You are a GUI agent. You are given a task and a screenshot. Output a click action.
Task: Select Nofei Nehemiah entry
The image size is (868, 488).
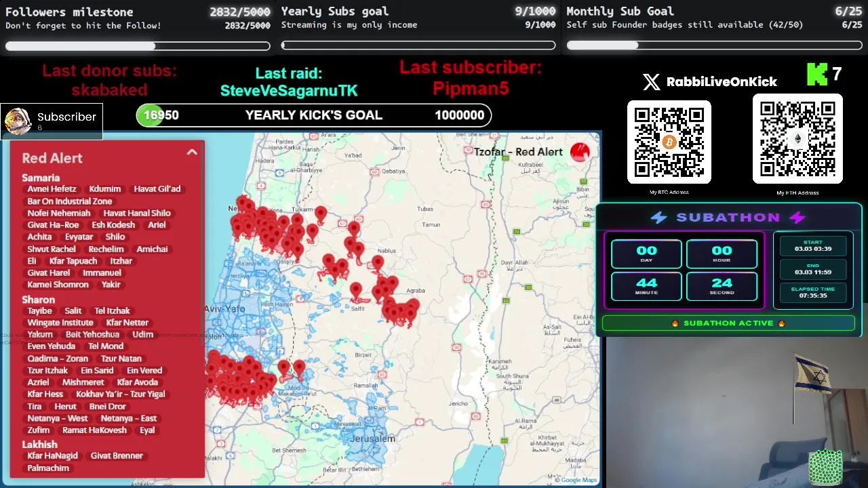(x=59, y=213)
